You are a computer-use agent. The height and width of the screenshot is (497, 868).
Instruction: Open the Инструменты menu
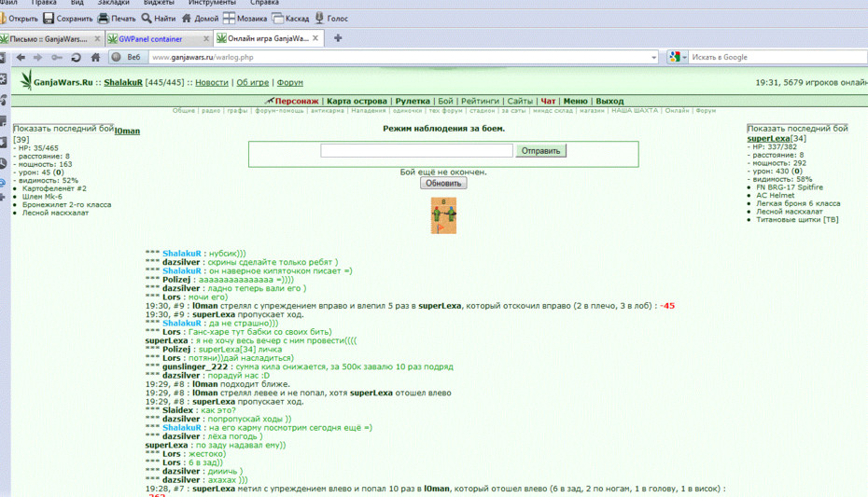(212, 3)
